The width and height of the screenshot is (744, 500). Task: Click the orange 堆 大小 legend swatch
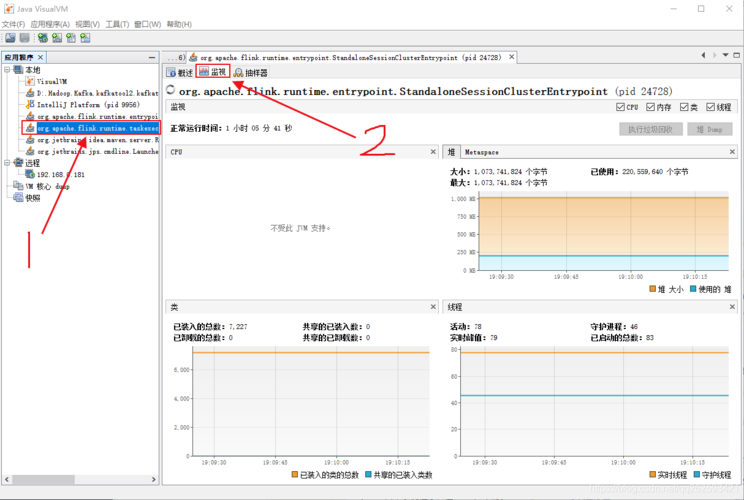click(x=652, y=288)
